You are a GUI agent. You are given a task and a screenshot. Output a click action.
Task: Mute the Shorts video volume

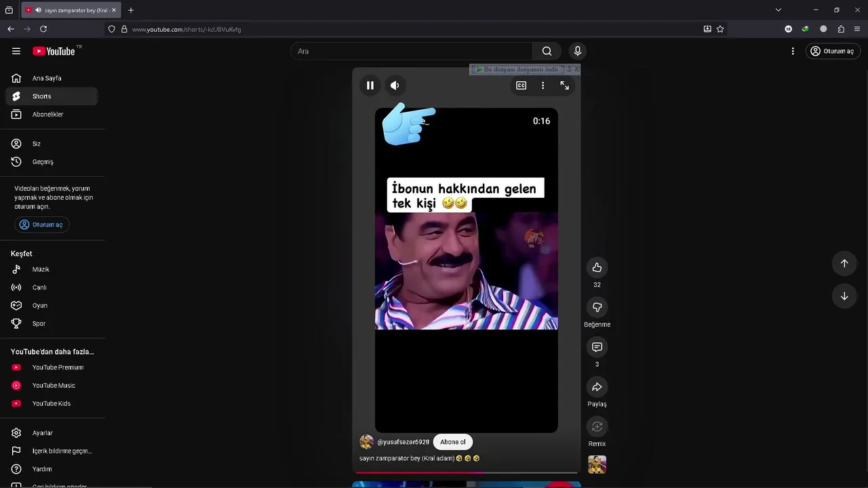pos(395,85)
